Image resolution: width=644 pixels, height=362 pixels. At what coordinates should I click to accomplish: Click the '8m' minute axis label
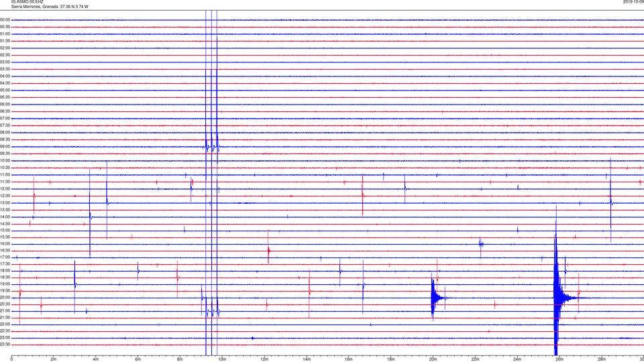click(x=180, y=359)
